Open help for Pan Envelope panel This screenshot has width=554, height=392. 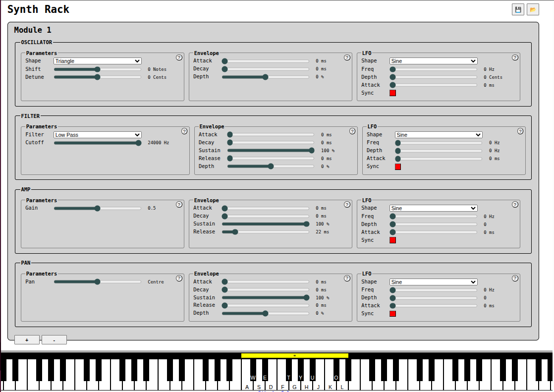click(347, 278)
